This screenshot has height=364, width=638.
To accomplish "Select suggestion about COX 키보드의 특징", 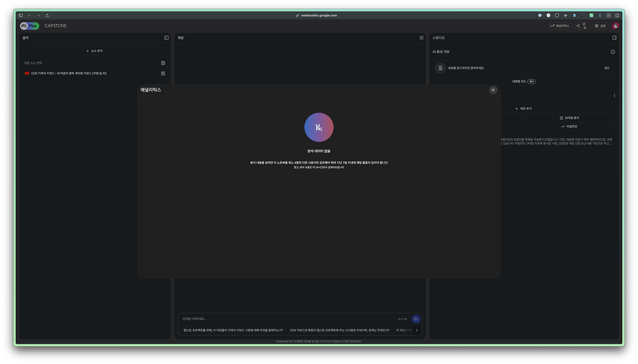I will [340, 330].
